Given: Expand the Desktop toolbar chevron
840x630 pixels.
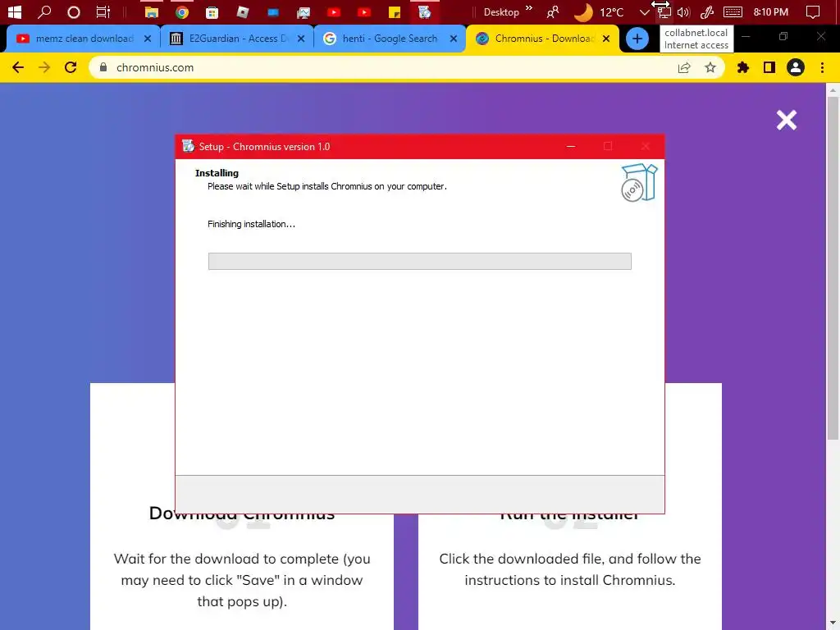Looking at the screenshot, I should [x=529, y=8].
